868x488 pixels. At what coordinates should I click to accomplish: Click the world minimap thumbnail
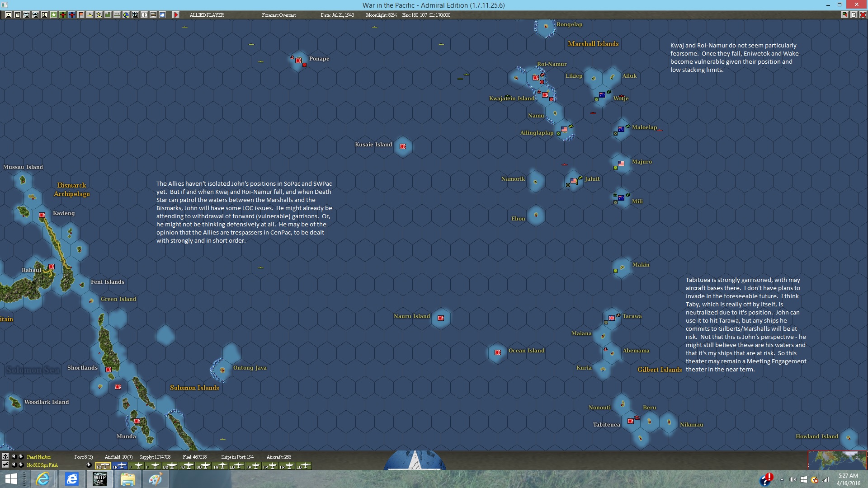click(837, 460)
